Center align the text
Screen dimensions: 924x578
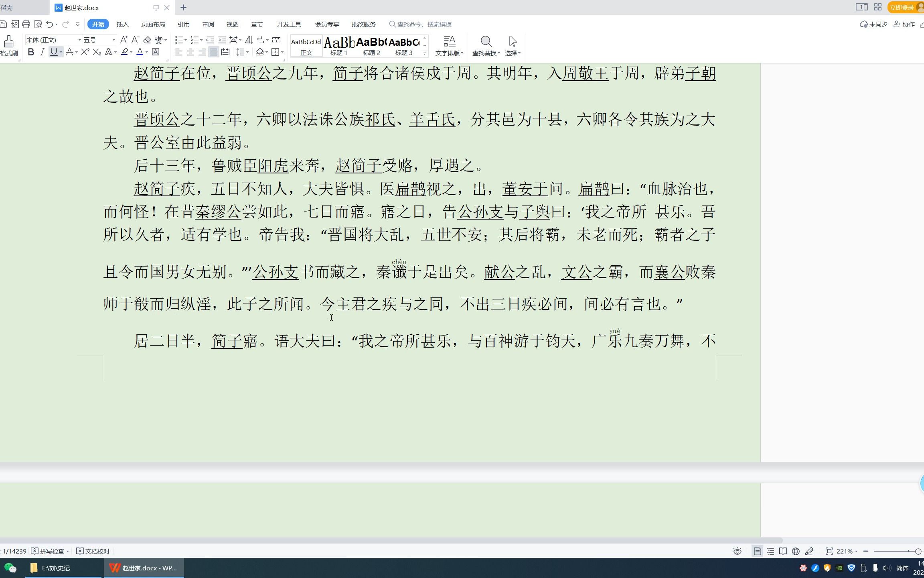(190, 52)
